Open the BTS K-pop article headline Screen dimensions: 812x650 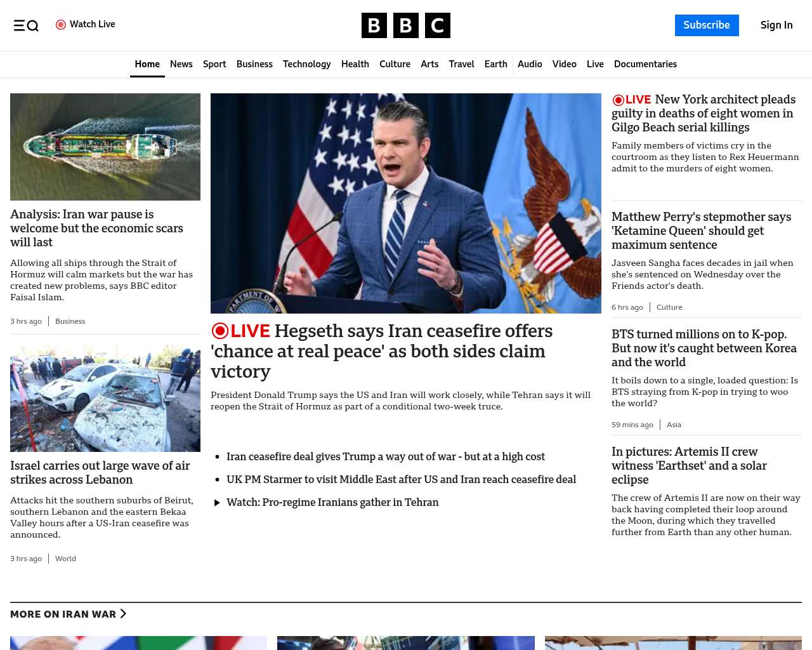[x=704, y=348]
